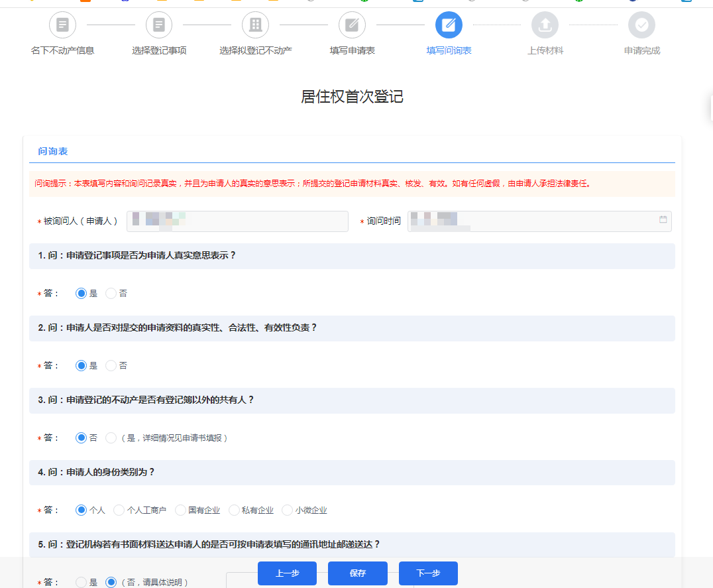Click the active 填写问询表 step icon
The image size is (713, 588).
(449, 25)
